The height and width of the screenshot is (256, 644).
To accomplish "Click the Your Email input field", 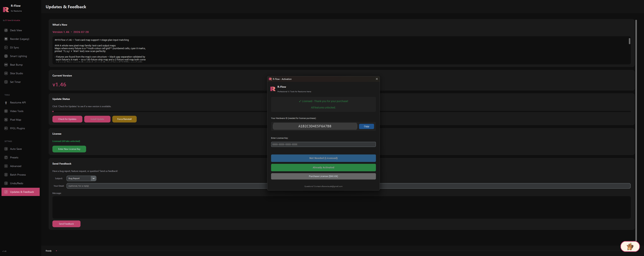I will pyautogui.click(x=349, y=186).
